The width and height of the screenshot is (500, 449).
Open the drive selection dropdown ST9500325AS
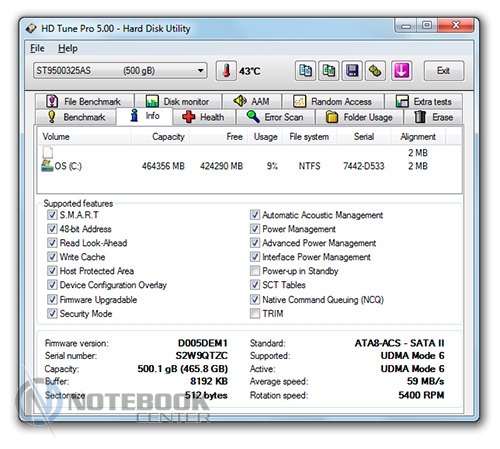coord(120,71)
